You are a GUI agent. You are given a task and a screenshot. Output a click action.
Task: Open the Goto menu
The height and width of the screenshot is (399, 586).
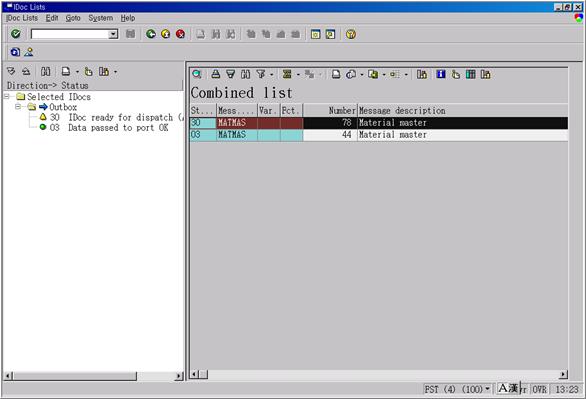(x=73, y=18)
